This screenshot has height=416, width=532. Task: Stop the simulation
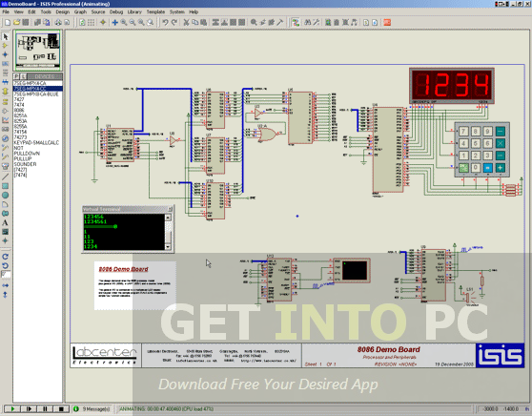pyautogui.click(x=61, y=409)
